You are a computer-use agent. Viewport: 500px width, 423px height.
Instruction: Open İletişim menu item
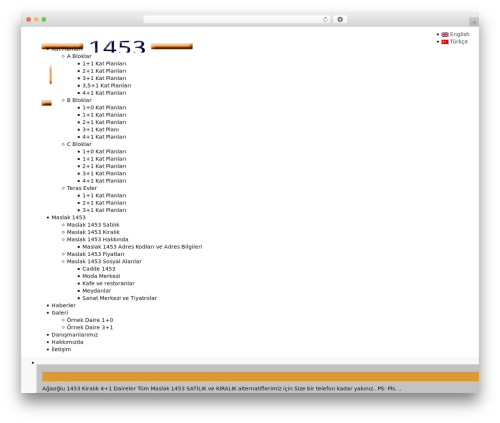tap(61, 350)
